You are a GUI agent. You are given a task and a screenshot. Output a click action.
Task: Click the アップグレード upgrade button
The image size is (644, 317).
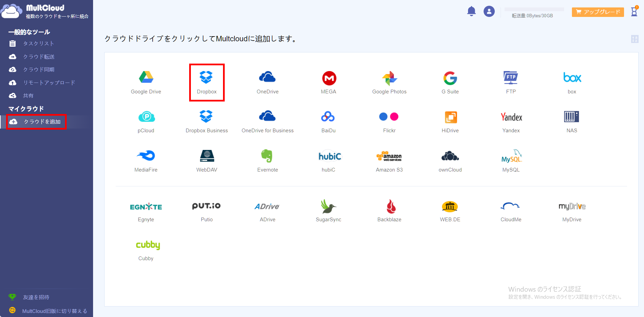pos(598,12)
